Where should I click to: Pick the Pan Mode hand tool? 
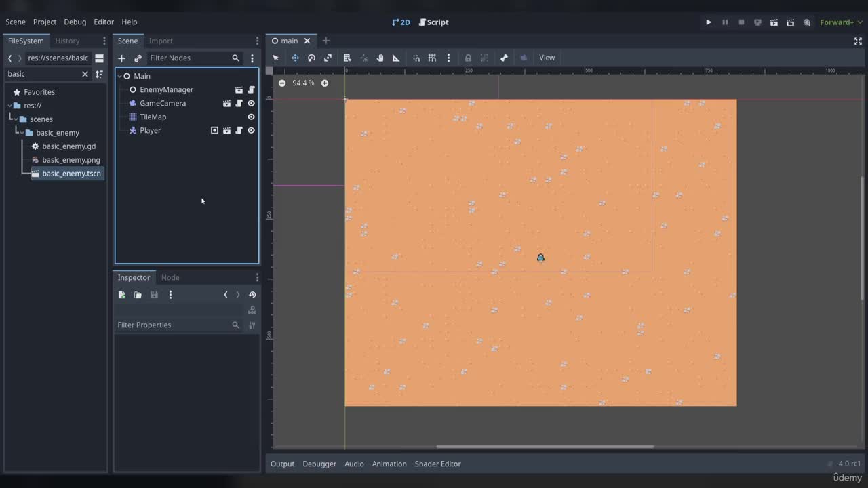(x=380, y=58)
